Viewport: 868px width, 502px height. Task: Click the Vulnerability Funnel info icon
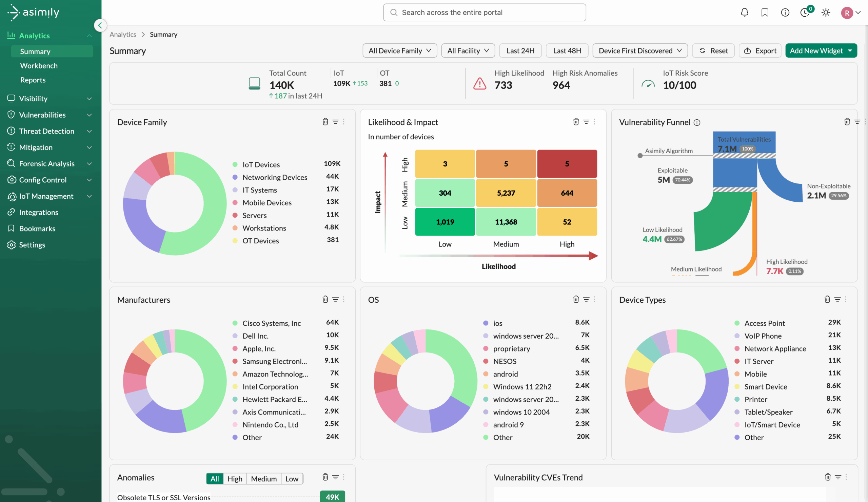click(697, 123)
